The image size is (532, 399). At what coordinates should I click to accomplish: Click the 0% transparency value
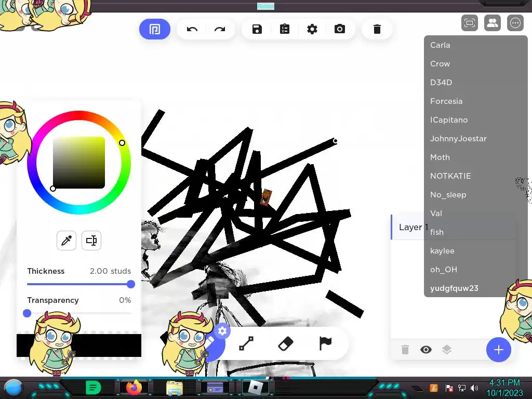(x=125, y=300)
